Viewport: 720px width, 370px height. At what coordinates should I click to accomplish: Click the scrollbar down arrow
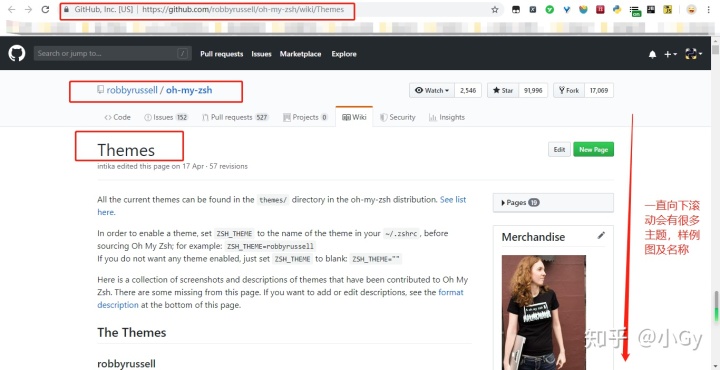(x=715, y=365)
